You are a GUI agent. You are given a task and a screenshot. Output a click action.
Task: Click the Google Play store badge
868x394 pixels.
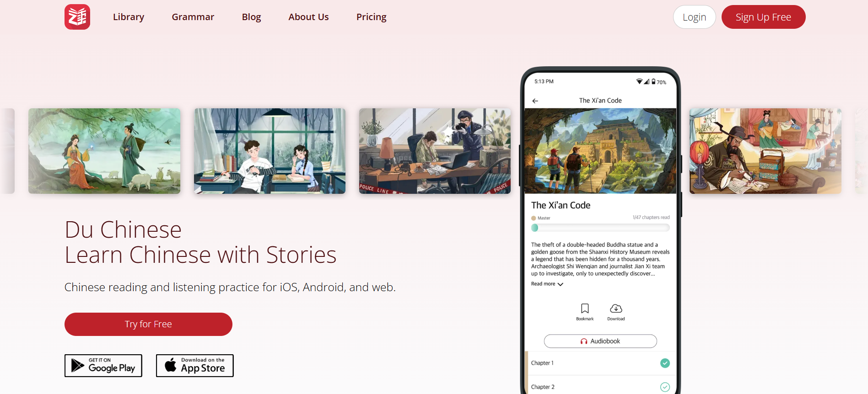click(103, 366)
